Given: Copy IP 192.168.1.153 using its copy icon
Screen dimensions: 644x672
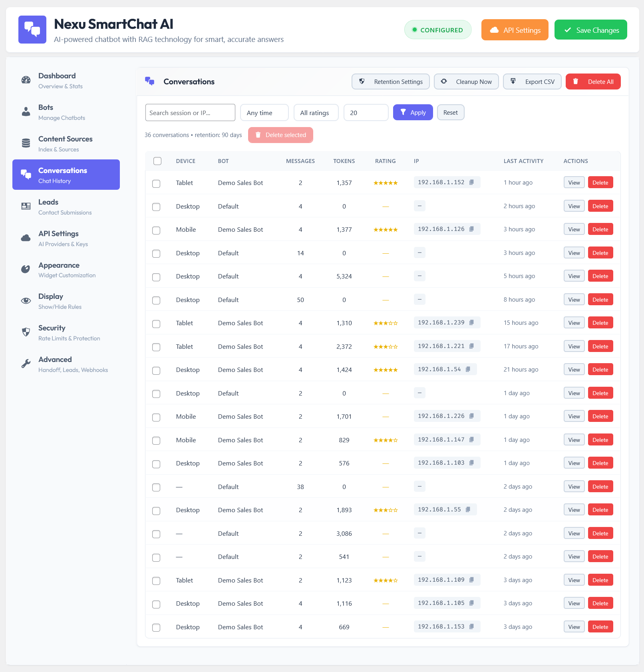Looking at the screenshot, I should pos(471,626).
